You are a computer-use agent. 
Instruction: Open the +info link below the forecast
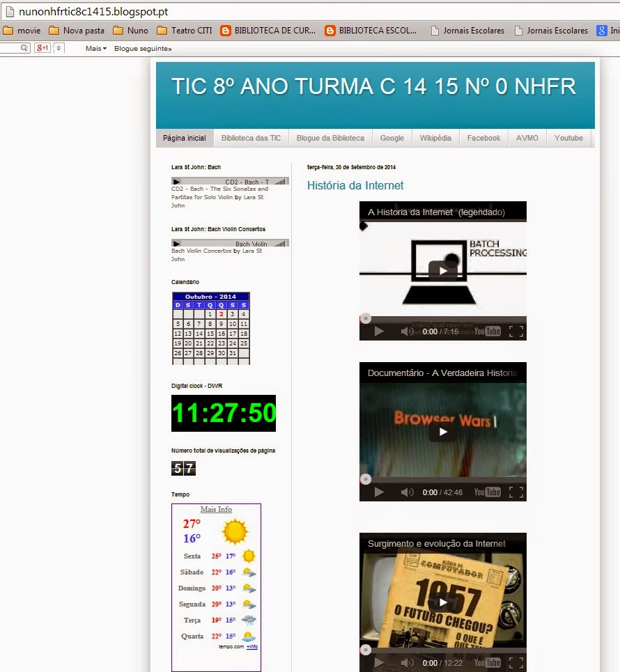click(x=252, y=647)
